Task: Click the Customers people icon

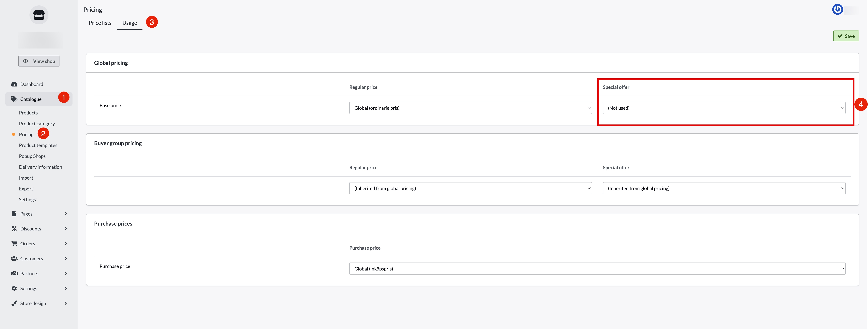Action: 14,258
